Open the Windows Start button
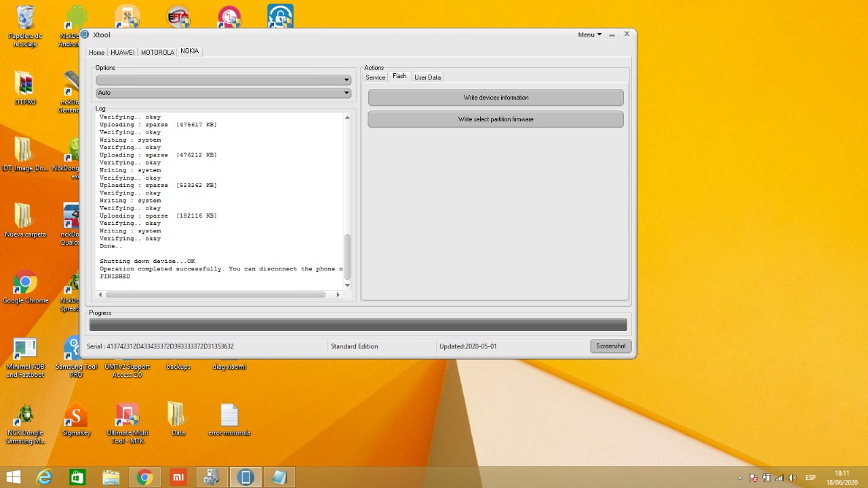This screenshot has height=488, width=868. tap(13, 477)
